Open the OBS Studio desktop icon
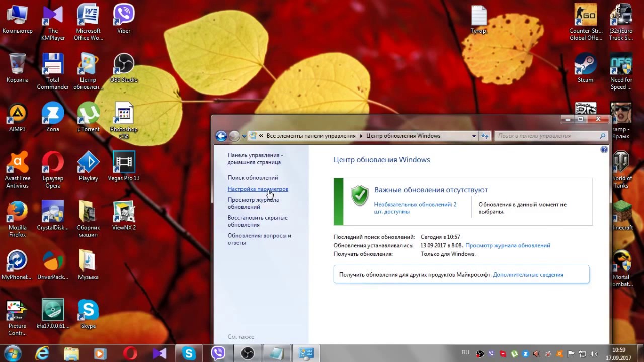 click(x=124, y=68)
